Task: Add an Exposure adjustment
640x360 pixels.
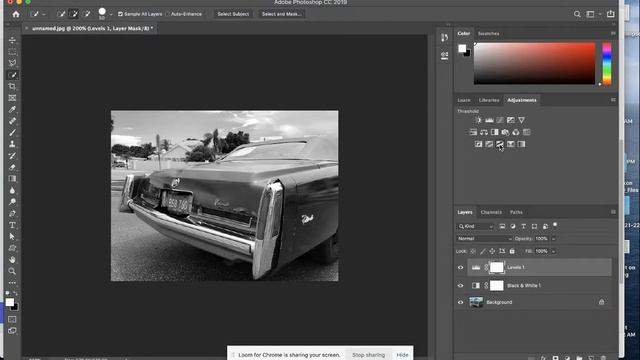Action: point(511,120)
